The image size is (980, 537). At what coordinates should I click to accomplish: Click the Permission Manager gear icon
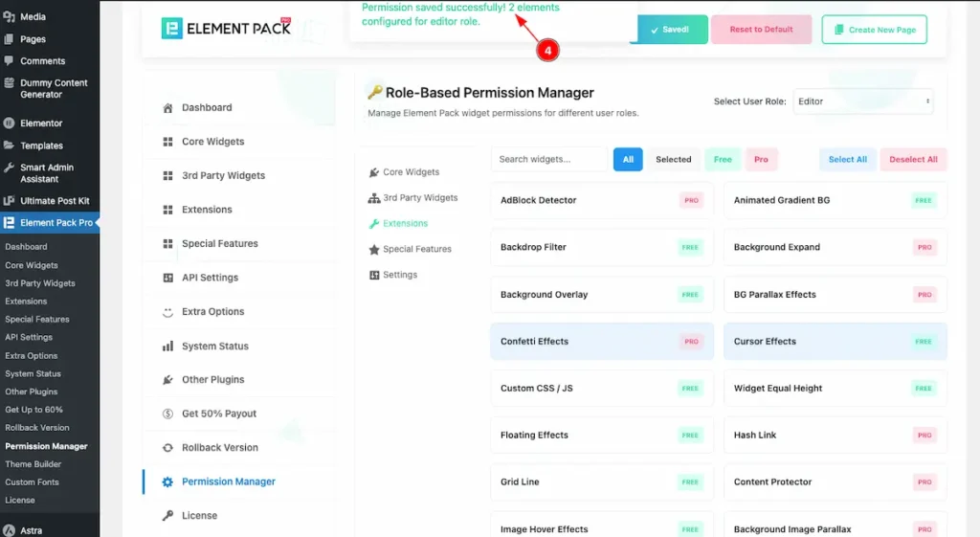167,482
